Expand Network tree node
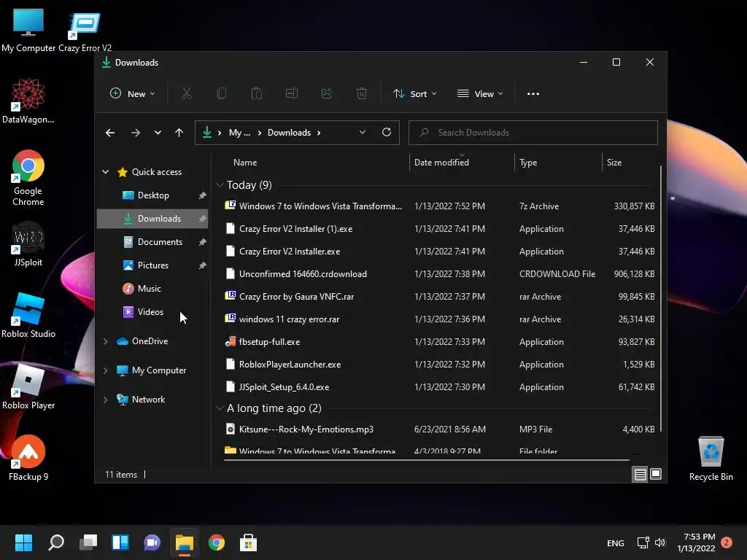This screenshot has width=747, height=560. 105,400
